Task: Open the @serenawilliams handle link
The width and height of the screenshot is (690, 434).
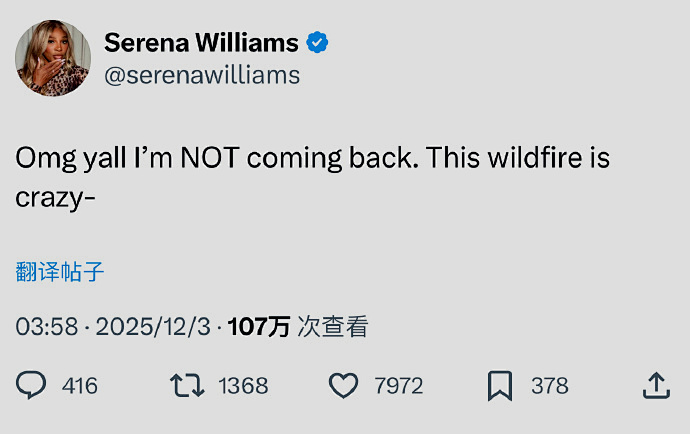Action: [x=202, y=75]
